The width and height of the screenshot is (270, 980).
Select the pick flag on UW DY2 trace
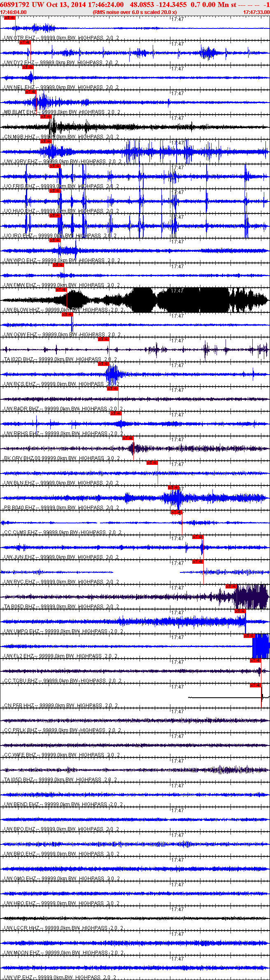pos(25,42)
